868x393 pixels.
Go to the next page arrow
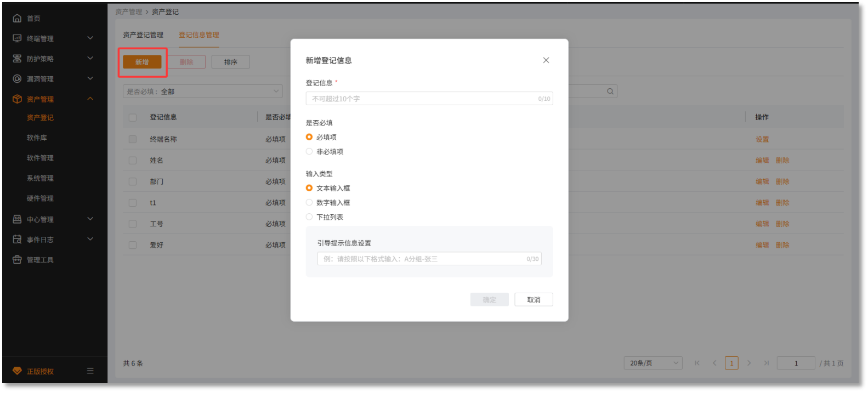coord(749,363)
